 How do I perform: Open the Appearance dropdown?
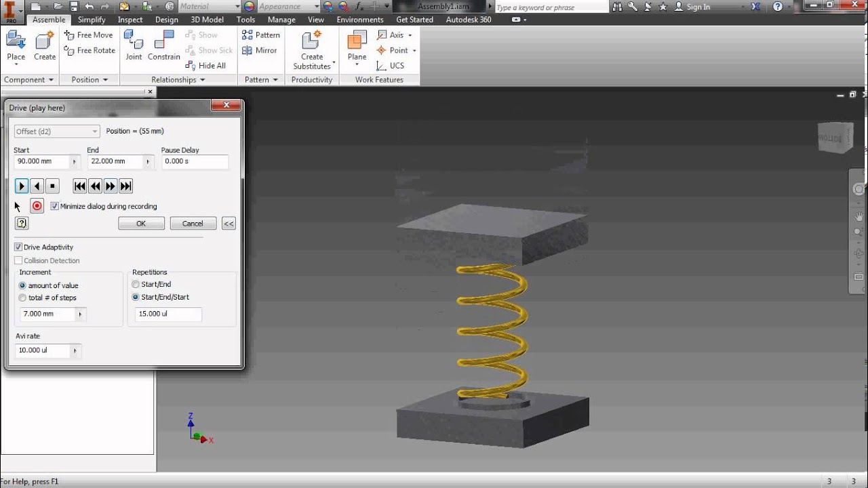point(317,7)
